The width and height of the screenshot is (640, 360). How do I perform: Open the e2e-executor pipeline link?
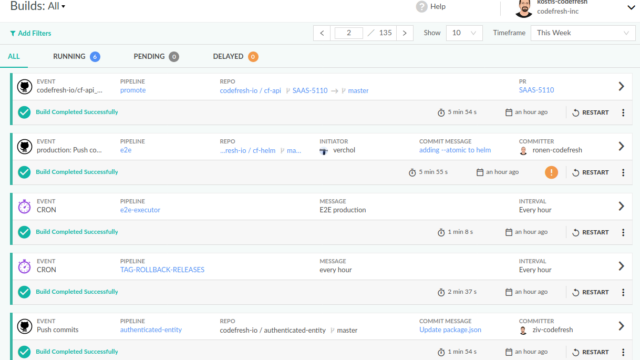point(140,210)
